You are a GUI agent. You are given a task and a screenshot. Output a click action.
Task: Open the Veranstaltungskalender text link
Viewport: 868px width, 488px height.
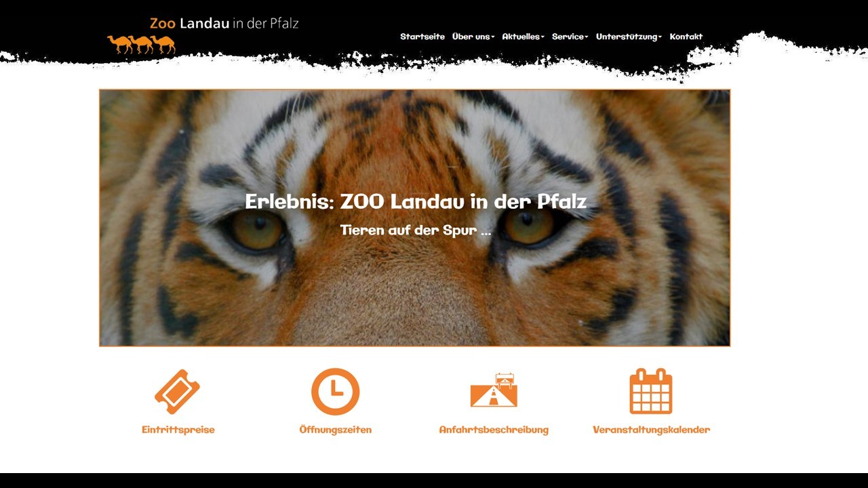point(652,430)
